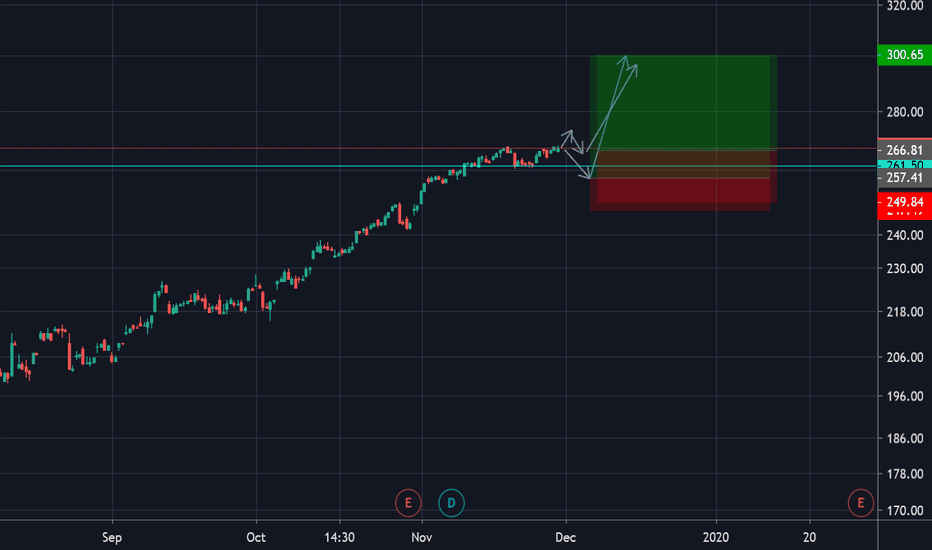Select the green profit zone of long position
This screenshot has height=550, width=932.
(x=684, y=102)
